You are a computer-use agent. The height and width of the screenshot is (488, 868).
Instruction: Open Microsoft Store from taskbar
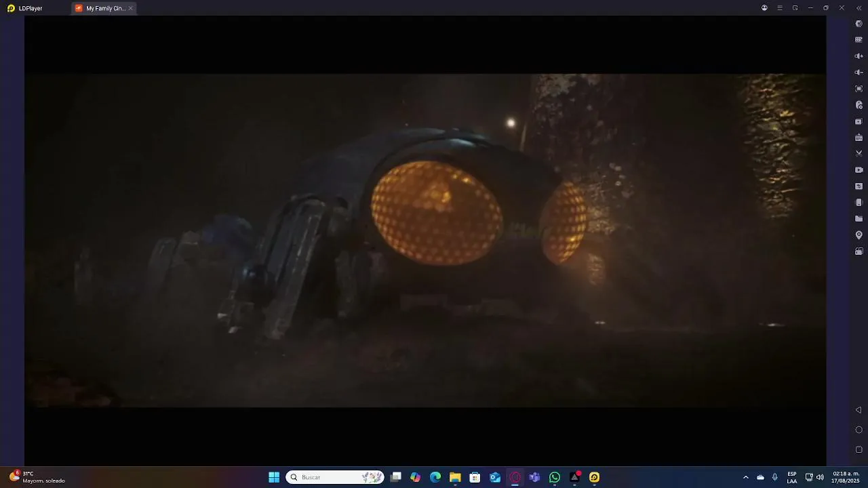[475, 477]
